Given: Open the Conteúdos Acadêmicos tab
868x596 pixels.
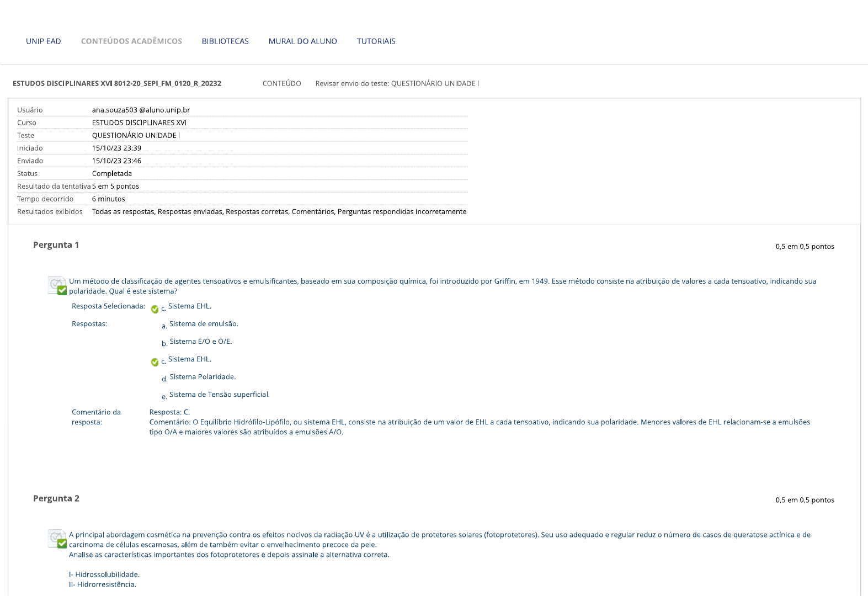Looking at the screenshot, I should tap(131, 41).
